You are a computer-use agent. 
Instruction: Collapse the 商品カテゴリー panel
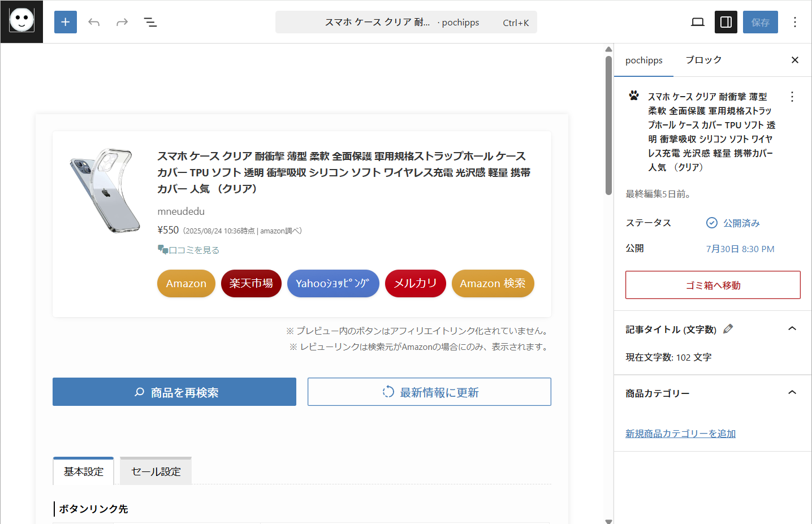[792, 392]
